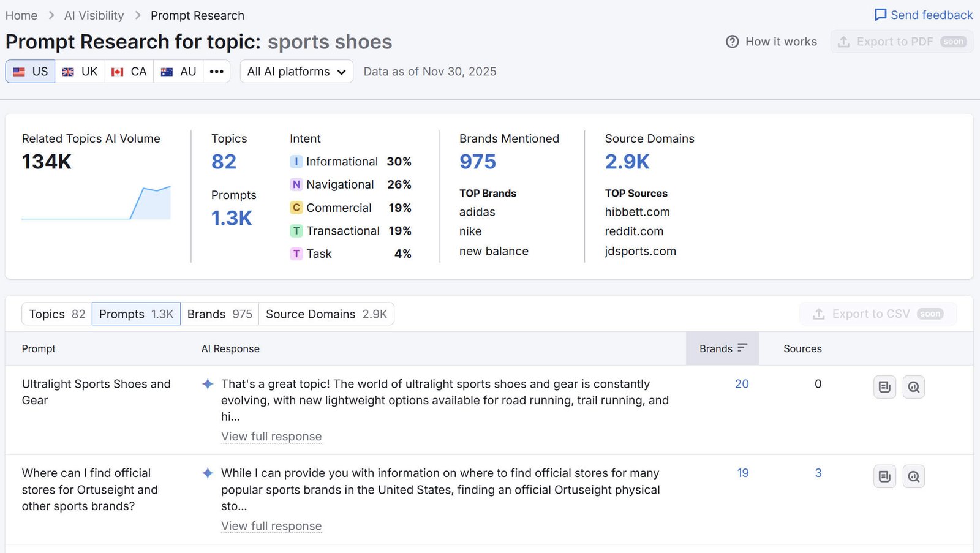Open the All AI platforms dropdown
The width and height of the screenshot is (980, 553).
(x=296, y=72)
